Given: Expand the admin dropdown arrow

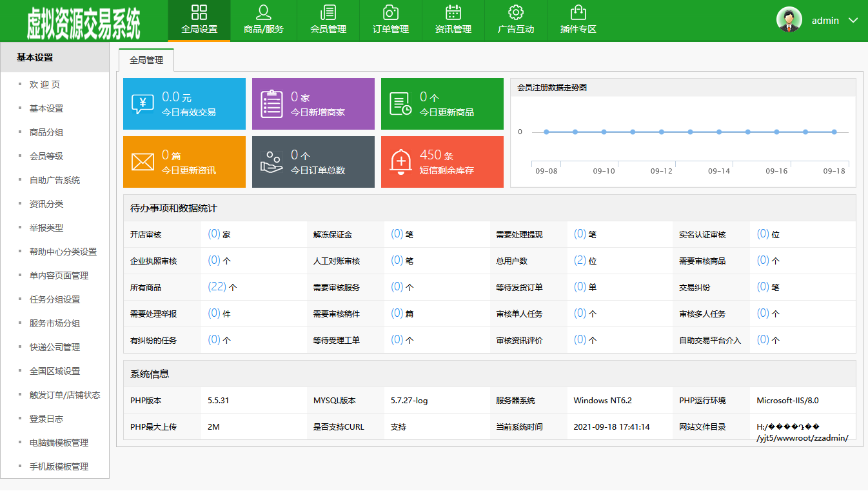Looking at the screenshot, I should tap(853, 21).
